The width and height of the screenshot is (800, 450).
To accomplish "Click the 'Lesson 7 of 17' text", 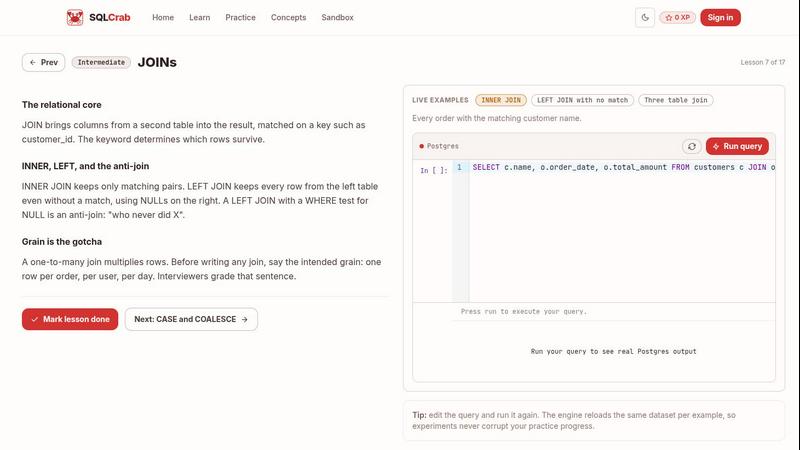I will tap(763, 62).
